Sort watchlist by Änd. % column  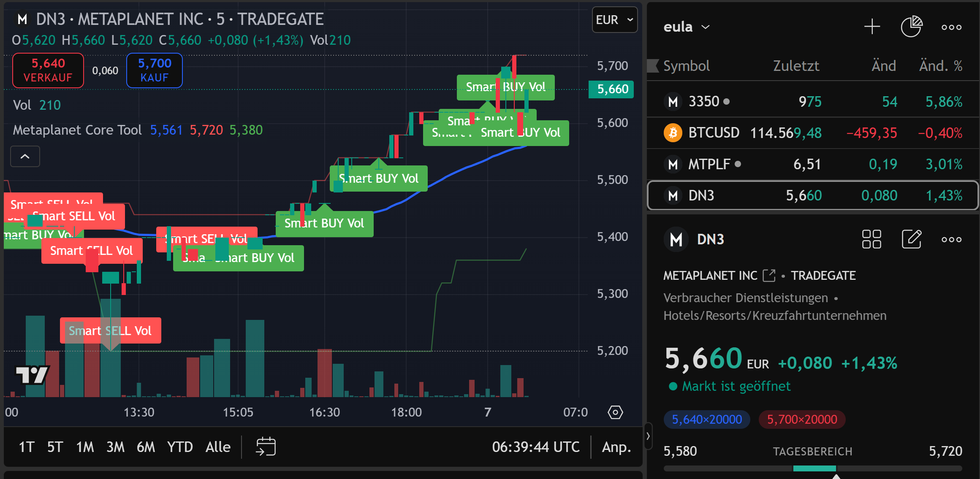click(941, 66)
